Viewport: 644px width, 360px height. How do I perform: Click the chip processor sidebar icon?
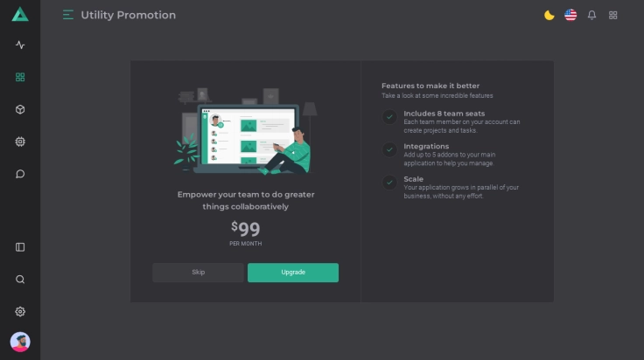click(20, 142)
